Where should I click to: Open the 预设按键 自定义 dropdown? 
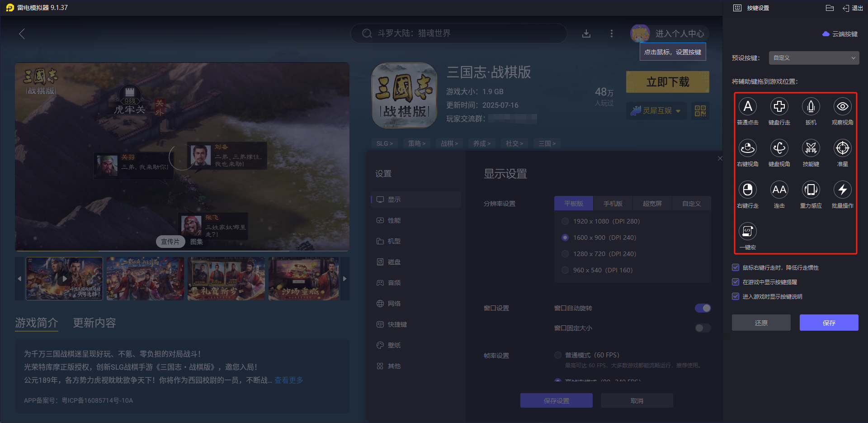pyautogui.click(x=814, y=58)
